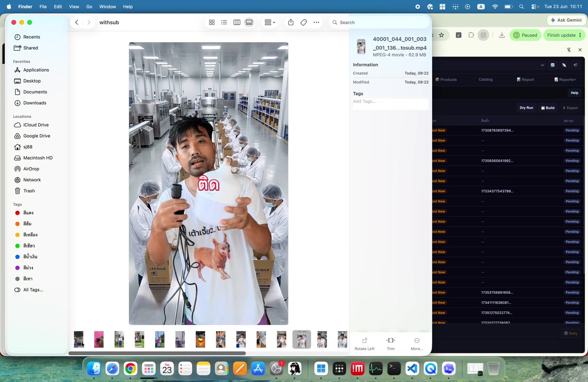The height and width of the screenshot is (382, 588).
Task: Open Downloads in the Finder sidebar
Action: [35, 103]
